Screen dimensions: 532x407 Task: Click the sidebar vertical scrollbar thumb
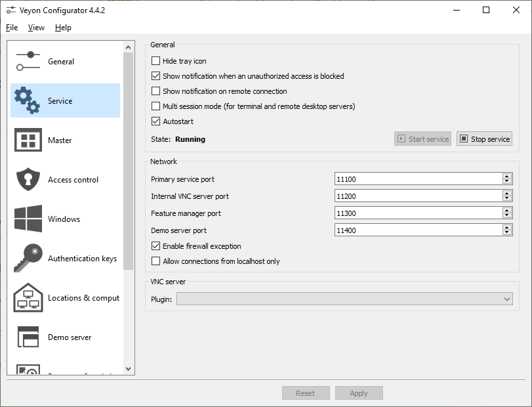point(129,161)
